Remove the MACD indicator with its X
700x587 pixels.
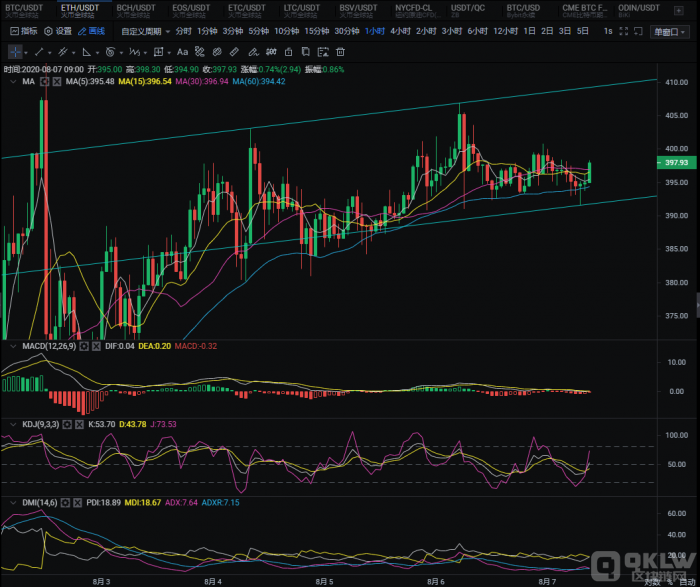coord(96,346)
